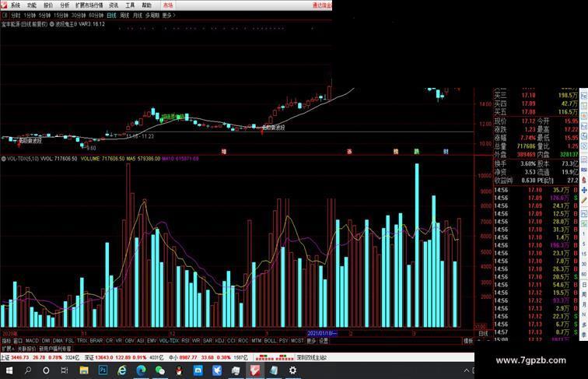The width and height of the screenshot is (588, 379).
Task: Click the RSI icon in right sidebar
Action: (x=584, y=170)
